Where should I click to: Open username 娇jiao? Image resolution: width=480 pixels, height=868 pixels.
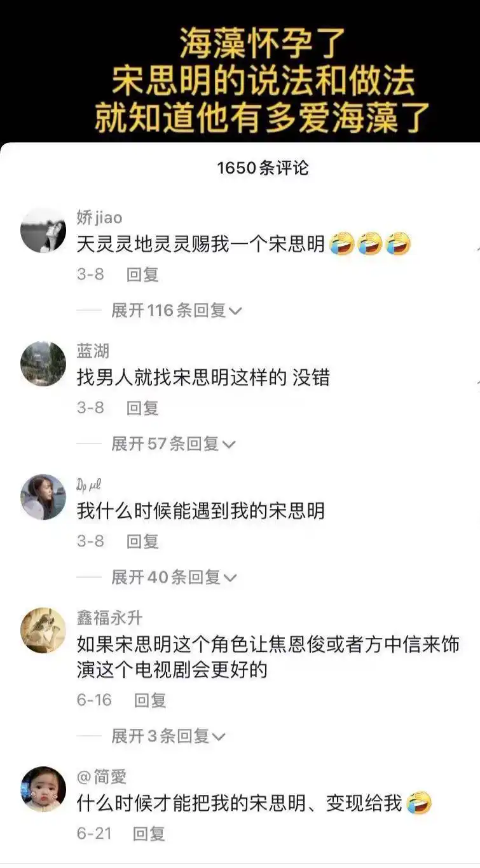point(99,217)
